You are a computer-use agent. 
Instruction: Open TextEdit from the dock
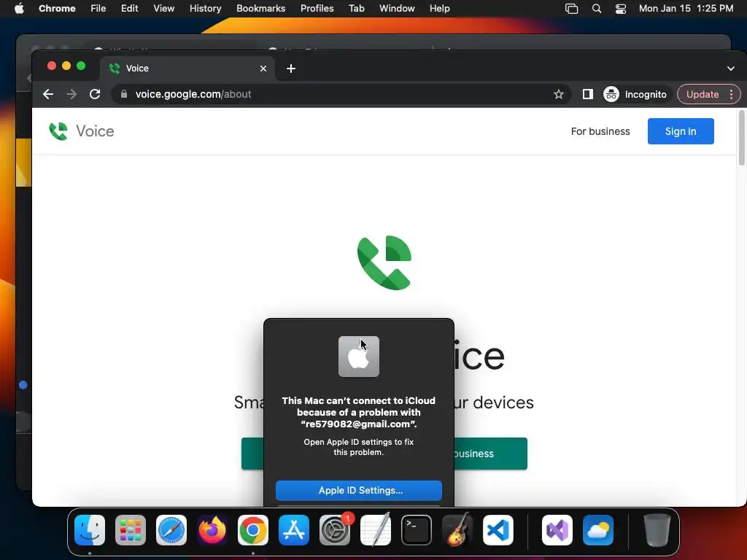tap(376, 530)
